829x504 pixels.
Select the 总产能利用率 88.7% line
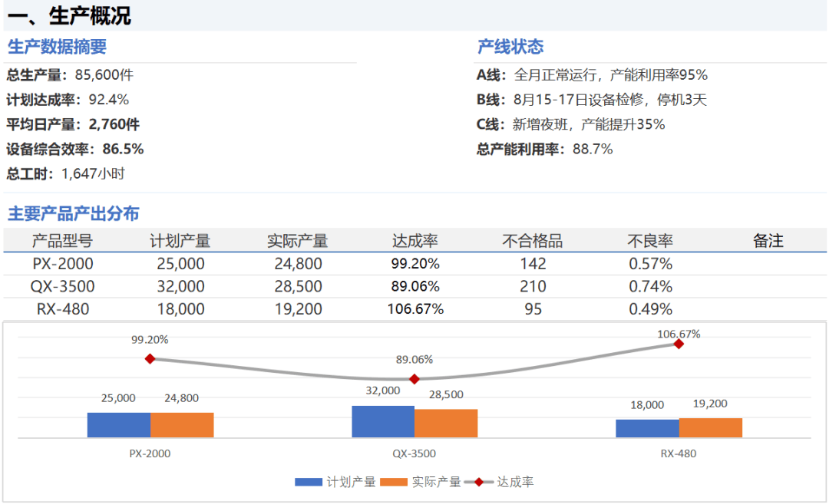point(544,149)
